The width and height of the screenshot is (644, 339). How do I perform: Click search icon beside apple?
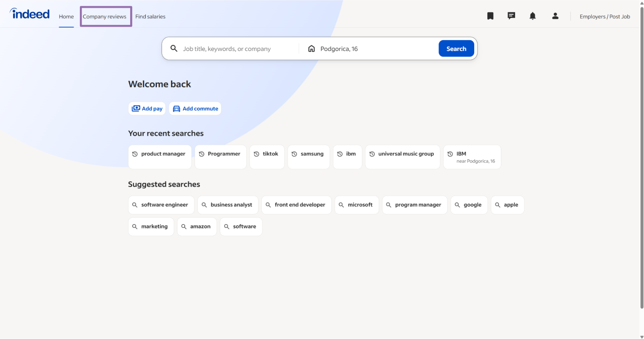pyautogui.click(x=497, y=205)
